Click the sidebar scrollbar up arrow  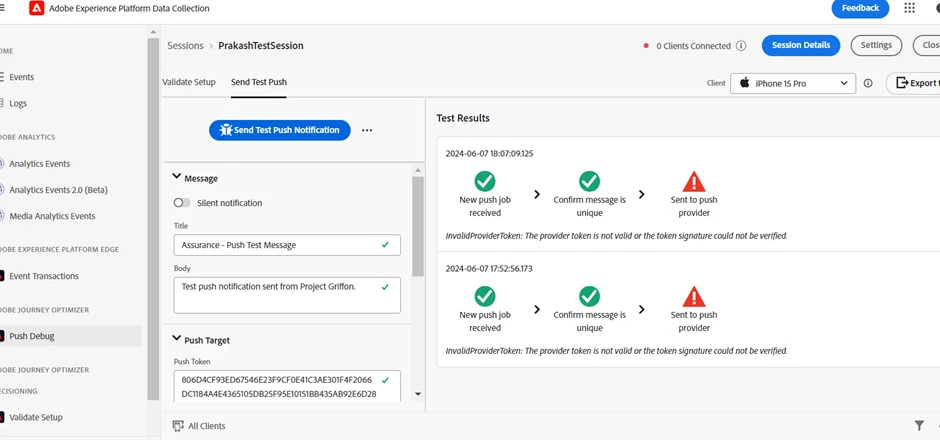pos(153,32)
